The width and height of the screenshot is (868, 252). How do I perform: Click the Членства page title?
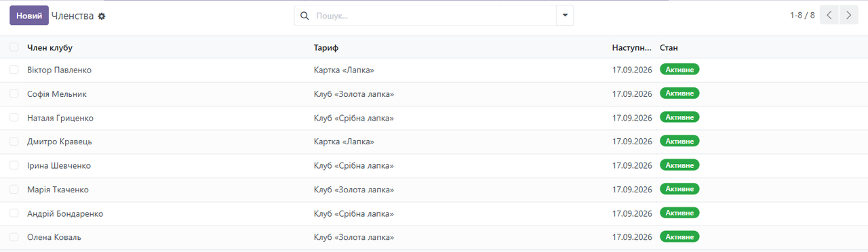pos(73,16)
